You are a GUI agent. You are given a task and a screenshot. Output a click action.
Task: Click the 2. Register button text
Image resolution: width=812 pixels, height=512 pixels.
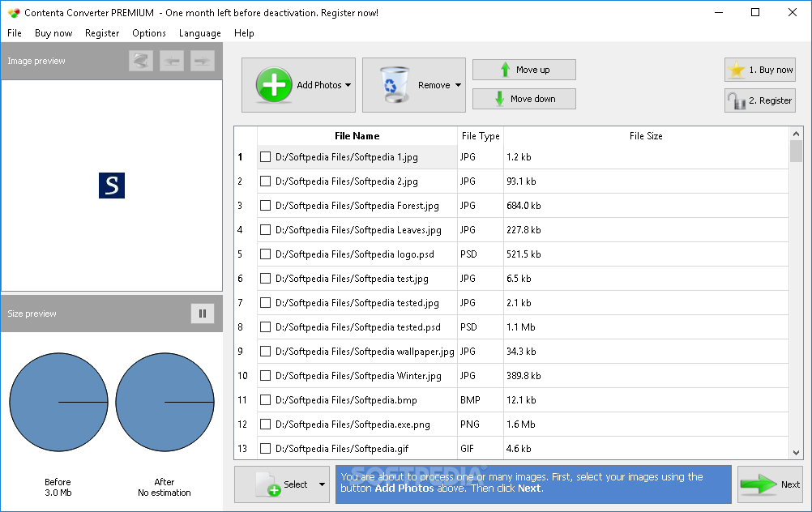point(770,100)
